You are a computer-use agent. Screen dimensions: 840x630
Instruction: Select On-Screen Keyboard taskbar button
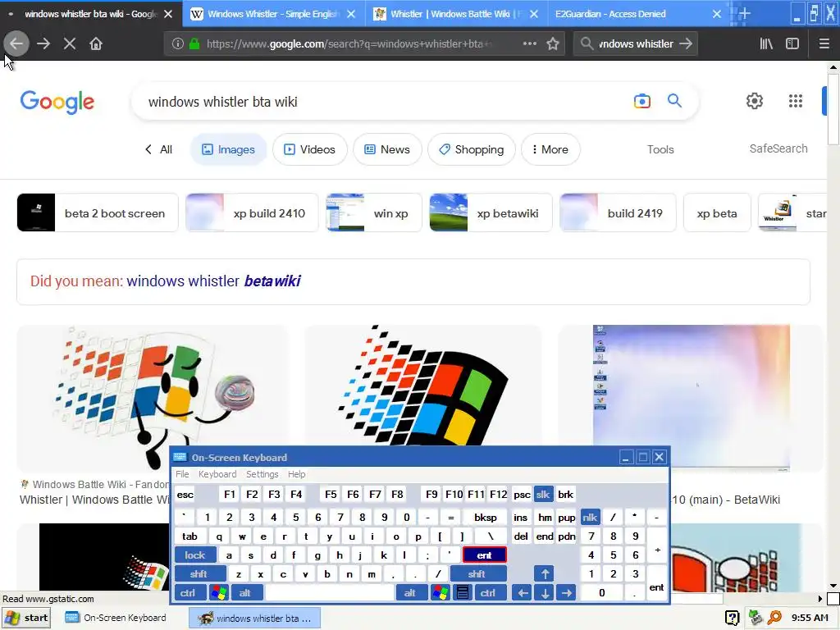click(x=115, y=618)
